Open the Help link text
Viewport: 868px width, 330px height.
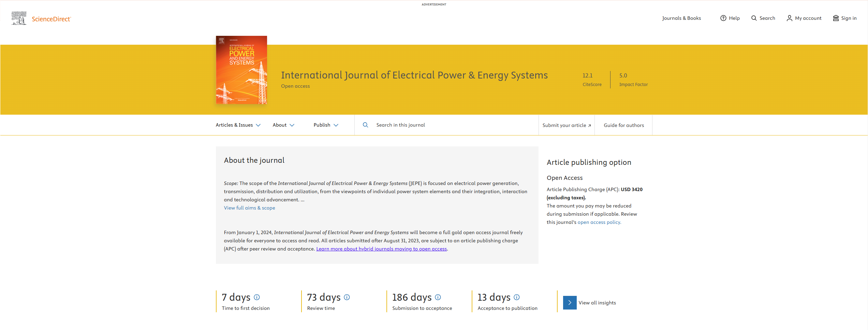734,18
